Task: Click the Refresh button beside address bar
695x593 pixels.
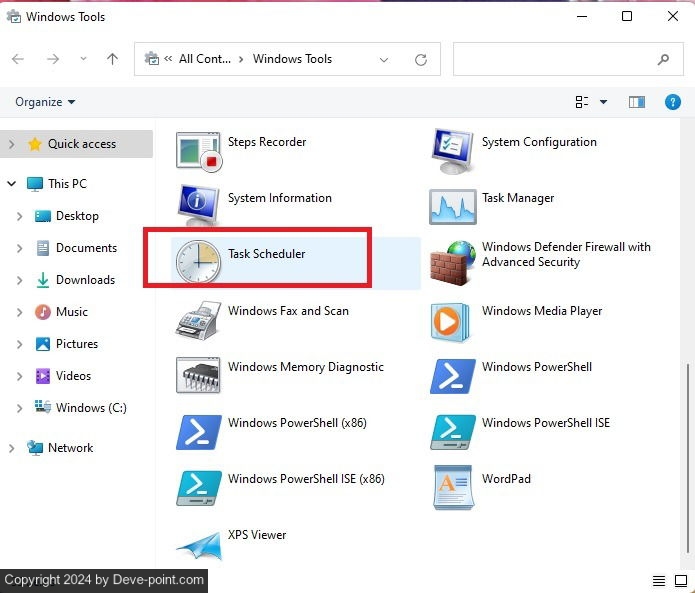Action: (421, 60)
